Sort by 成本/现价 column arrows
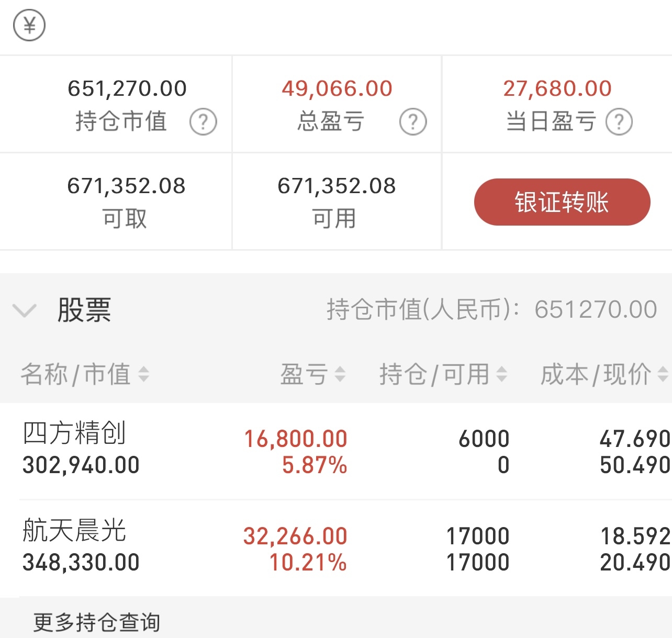672x638 pixels. [x=663, y=374]
